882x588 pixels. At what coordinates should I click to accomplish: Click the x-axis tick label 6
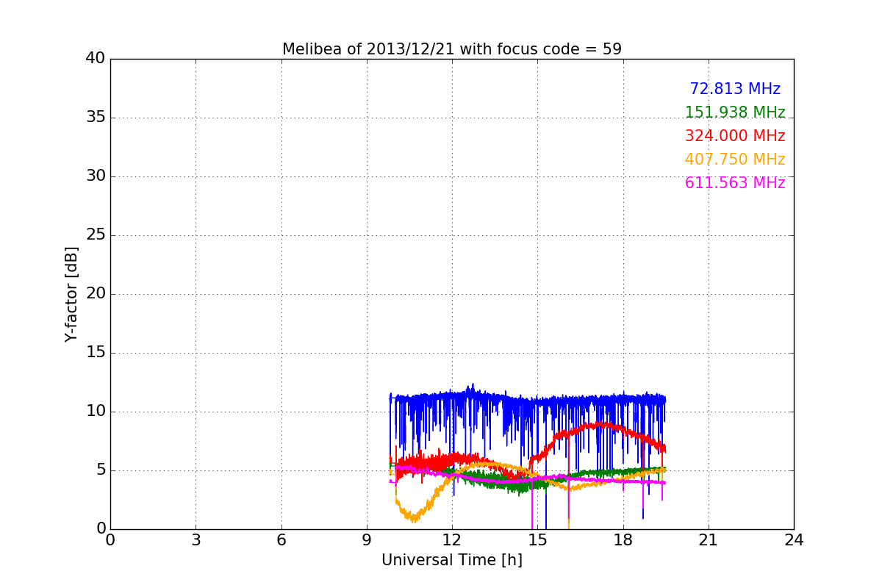coord(282,540)
